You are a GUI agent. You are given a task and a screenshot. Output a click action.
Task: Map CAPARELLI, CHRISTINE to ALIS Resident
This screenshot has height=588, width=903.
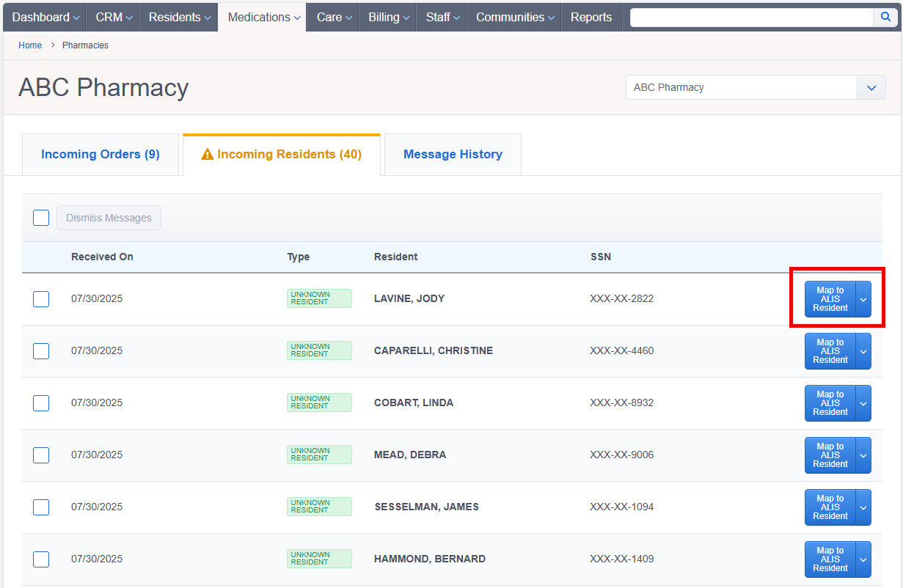point(830,351)
